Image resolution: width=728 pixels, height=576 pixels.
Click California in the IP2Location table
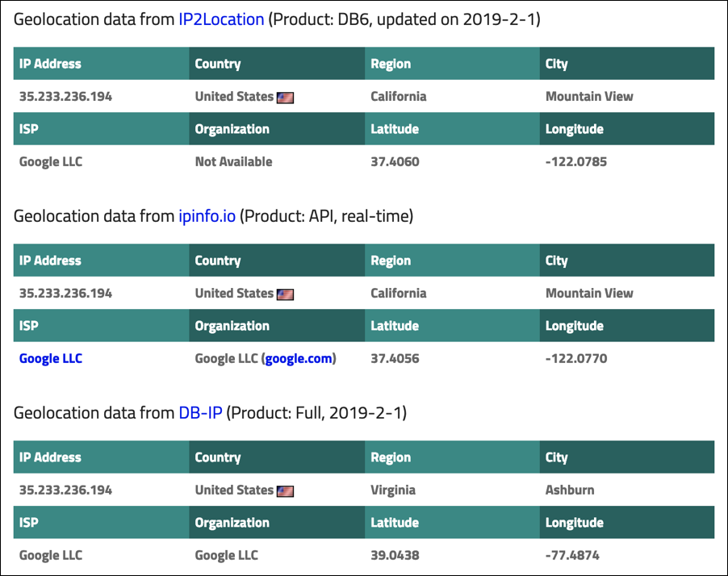(x=399, y=97)
